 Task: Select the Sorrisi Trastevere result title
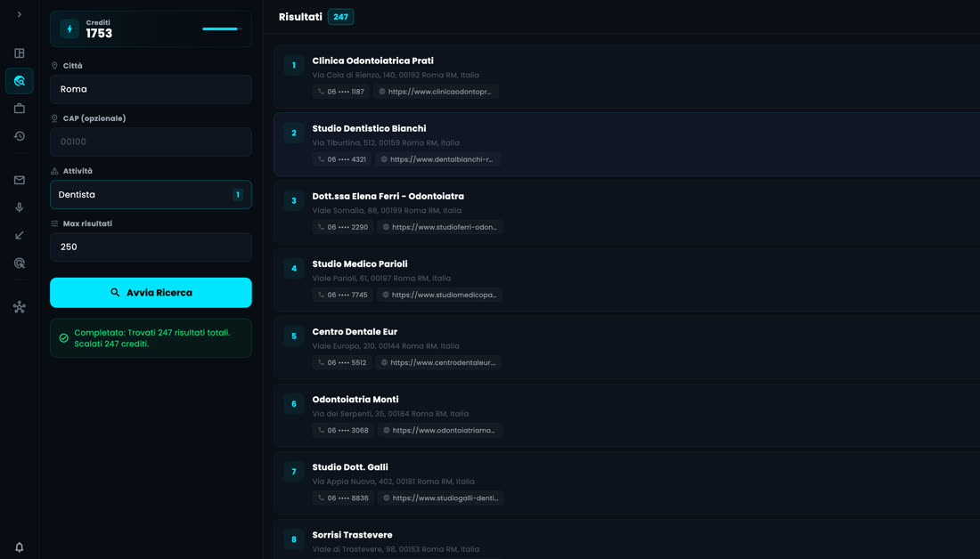click(x=352, y=535)
